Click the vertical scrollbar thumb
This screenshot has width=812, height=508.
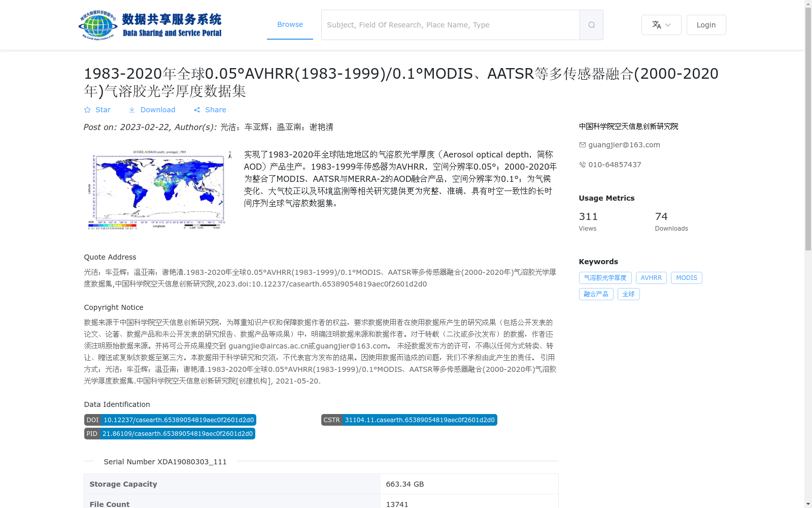click(x=808, y=129)
